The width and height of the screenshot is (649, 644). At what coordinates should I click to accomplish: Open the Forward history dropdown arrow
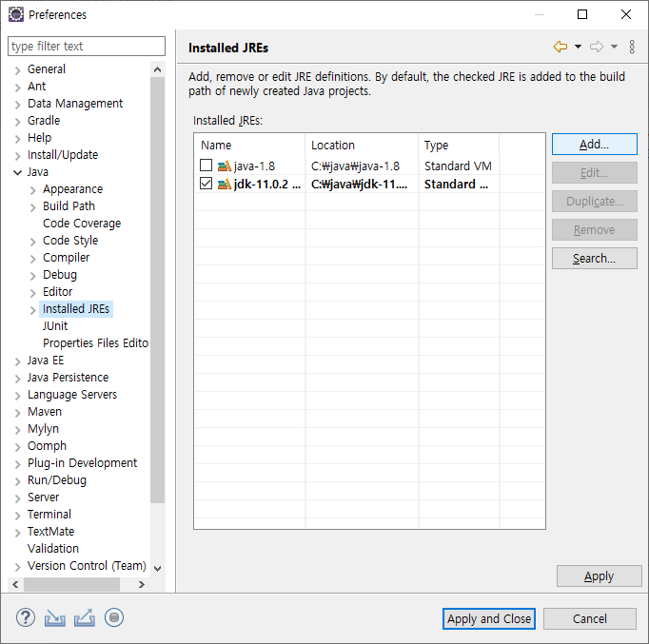pyautogui.click(x=614, y=47)
